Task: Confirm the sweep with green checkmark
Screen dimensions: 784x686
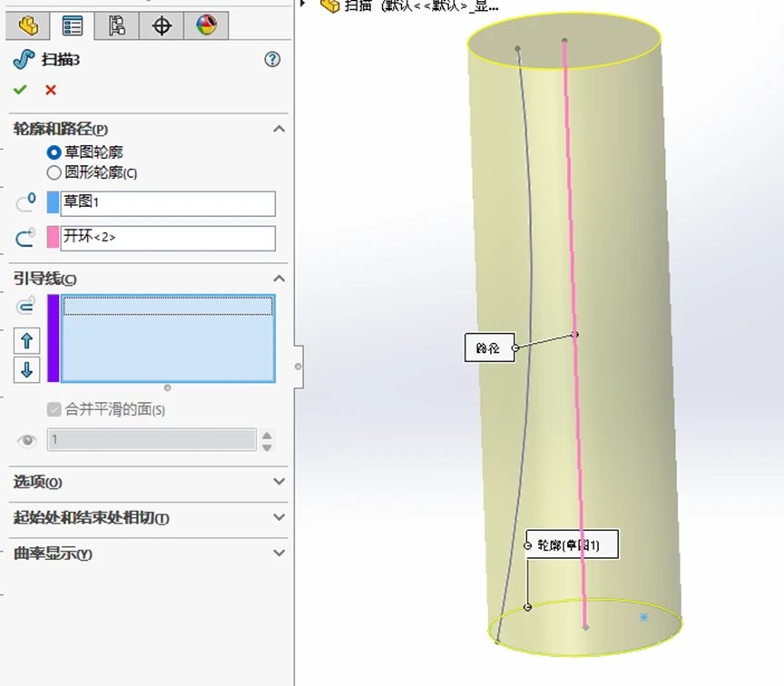Action: click(20, 90)
